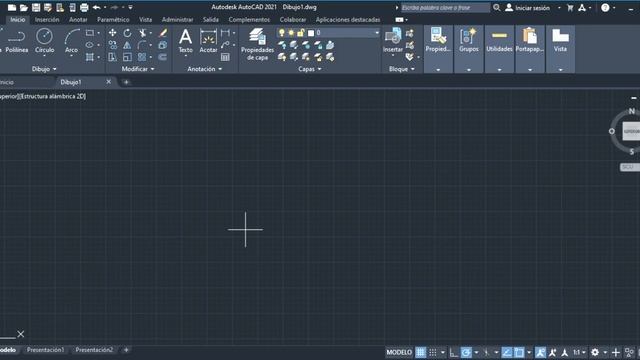
Task: Close the Dibujo1 drawing tab
Action: click(x=109, y=82)
